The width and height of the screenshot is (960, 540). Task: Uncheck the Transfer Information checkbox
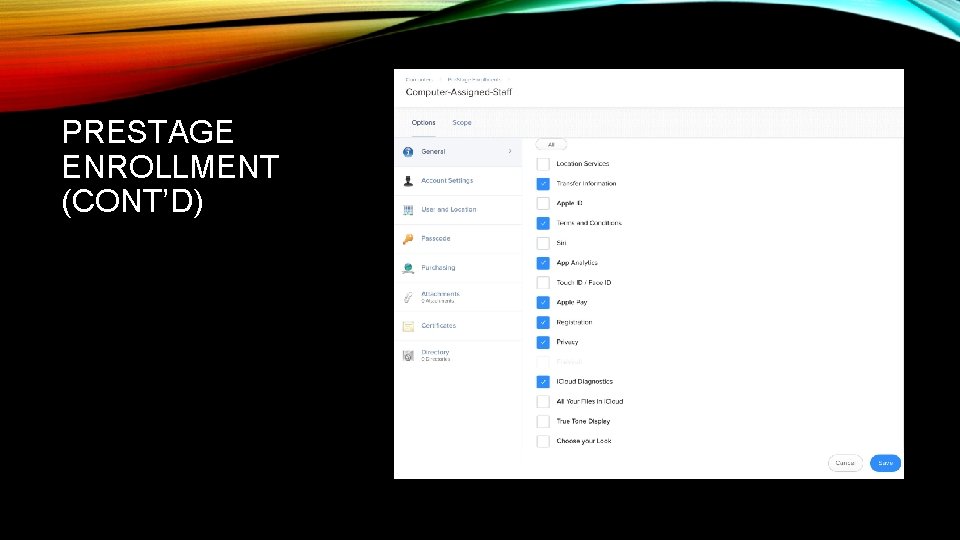coord(543,184)
